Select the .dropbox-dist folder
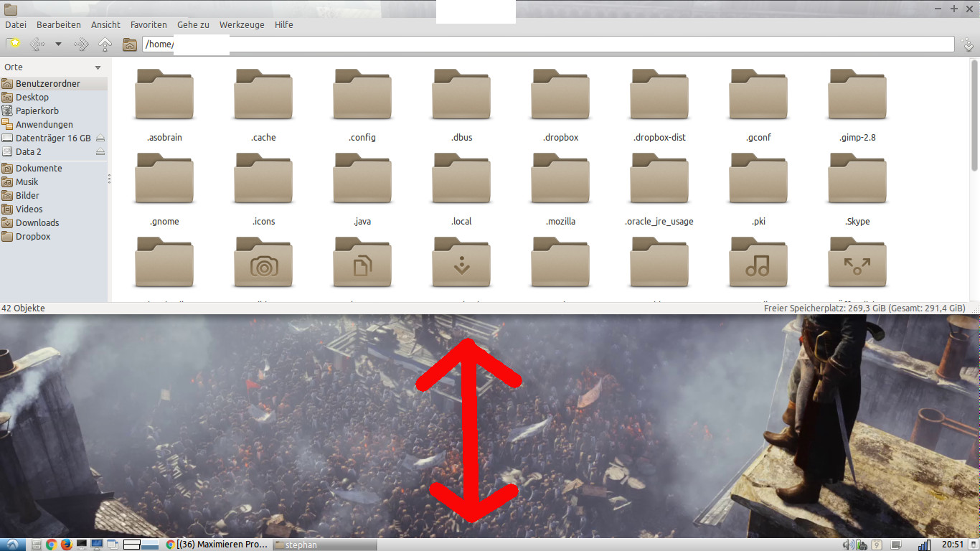This screenshot has width=980, height=551. (659, 105)
